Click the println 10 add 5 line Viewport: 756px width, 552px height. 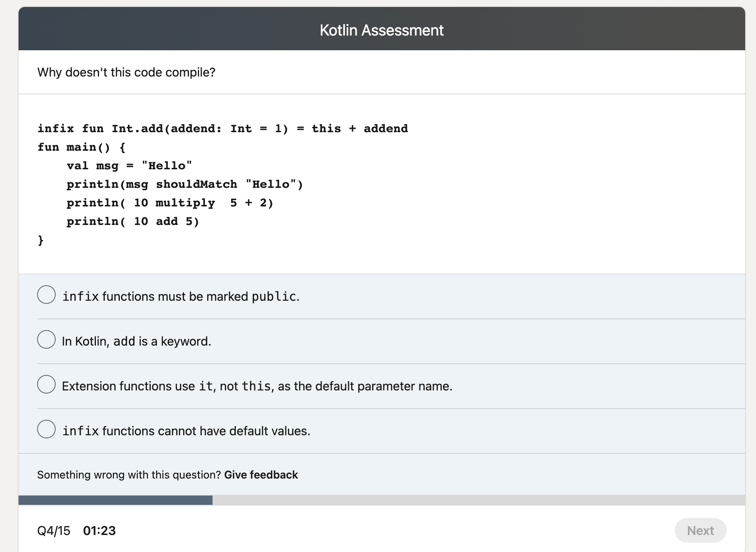[x=133, y=221]
